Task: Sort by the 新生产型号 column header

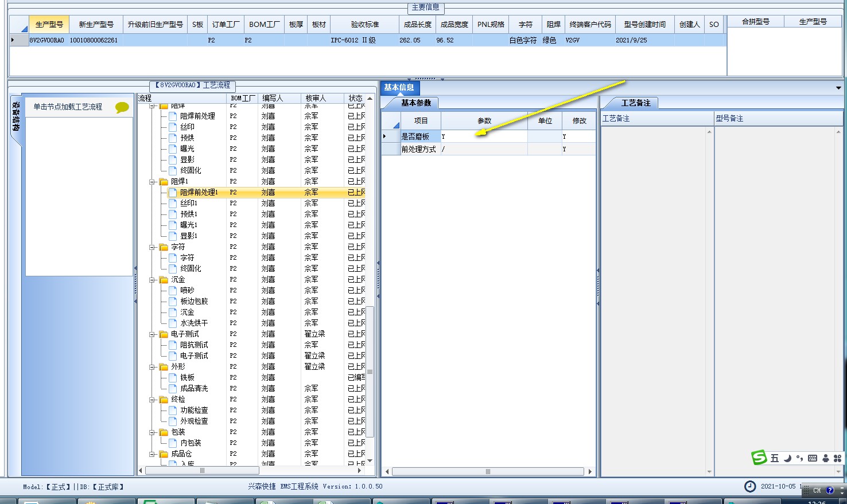Action: [96, 25]
